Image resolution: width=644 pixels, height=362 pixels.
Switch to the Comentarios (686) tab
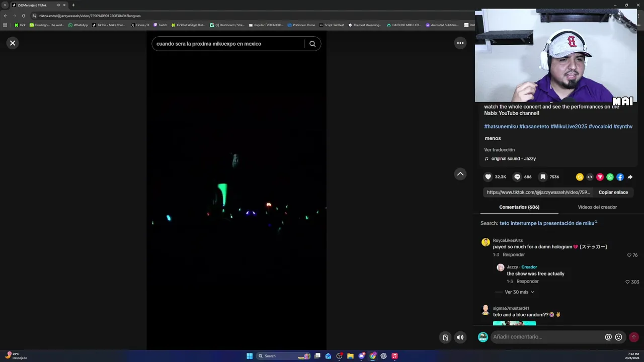(x=519, y=207)
